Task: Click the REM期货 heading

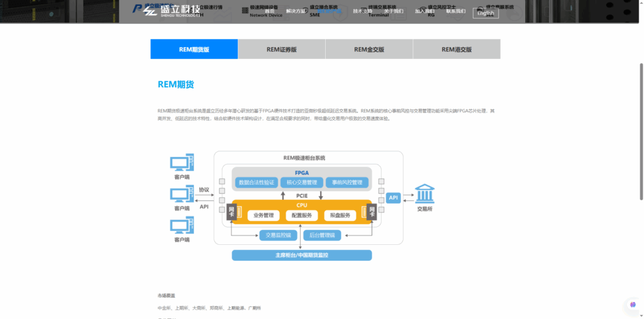Action: click(x=176, y=85)
